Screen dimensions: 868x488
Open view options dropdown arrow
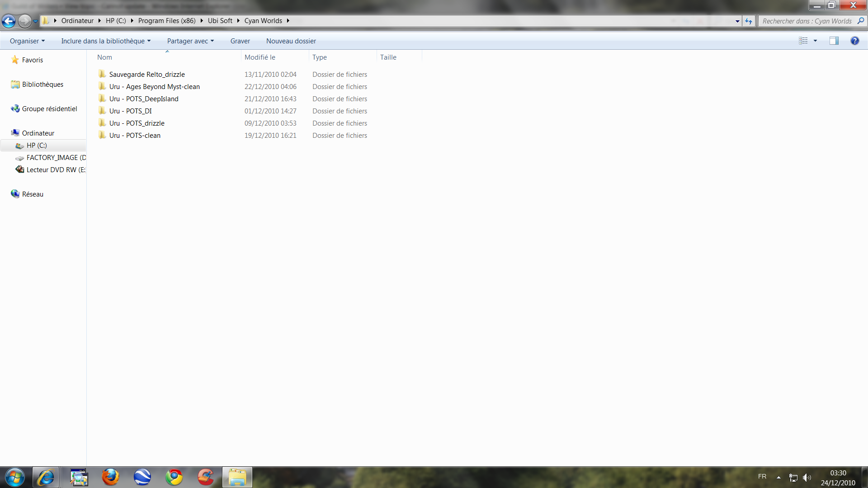815,41
